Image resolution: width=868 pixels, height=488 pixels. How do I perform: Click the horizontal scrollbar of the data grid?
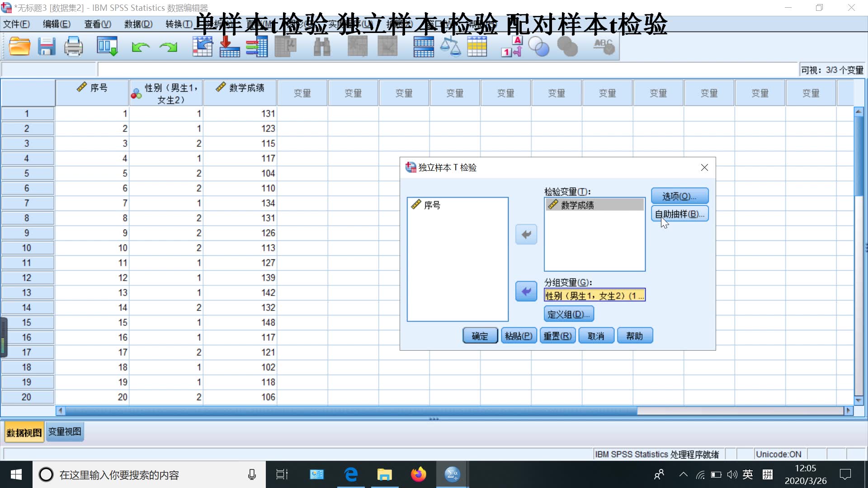pyautogui.click(x=351, y=410)
